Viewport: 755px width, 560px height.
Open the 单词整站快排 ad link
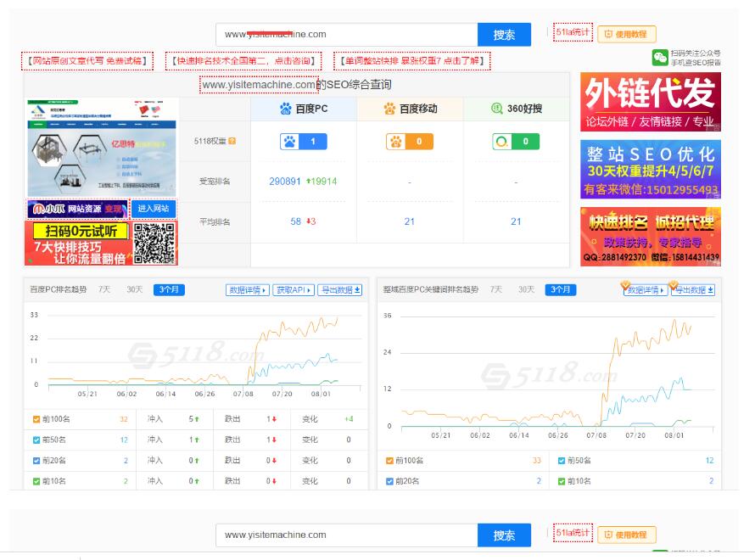point(412,61)
